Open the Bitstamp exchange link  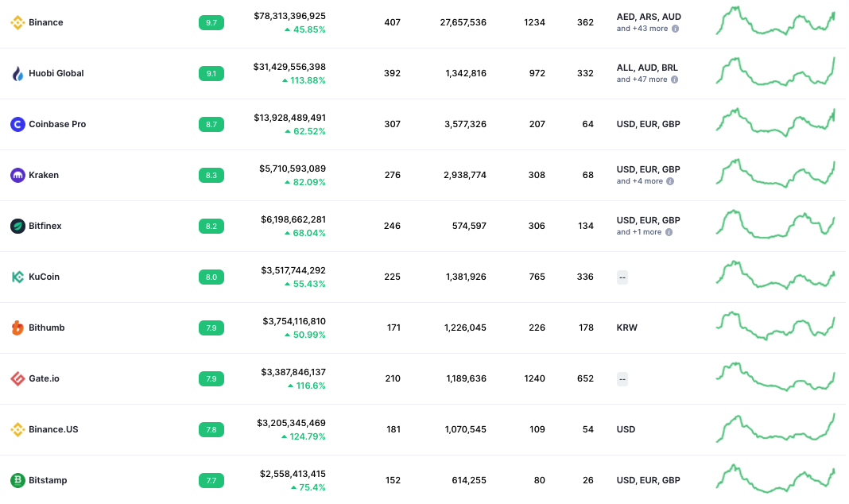(48, 480)
